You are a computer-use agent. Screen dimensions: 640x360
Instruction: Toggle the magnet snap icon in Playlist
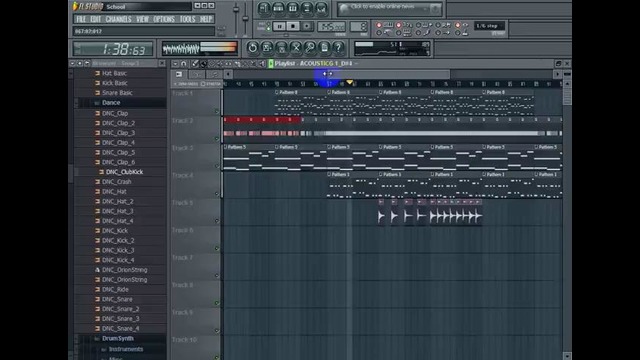184,64
